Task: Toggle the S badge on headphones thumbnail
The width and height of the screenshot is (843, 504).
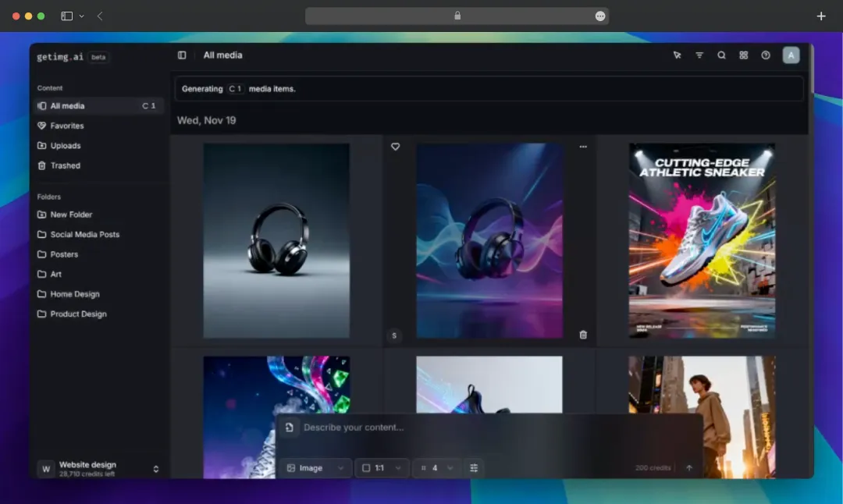Action: pyautogui.click(x=396, y=334)
